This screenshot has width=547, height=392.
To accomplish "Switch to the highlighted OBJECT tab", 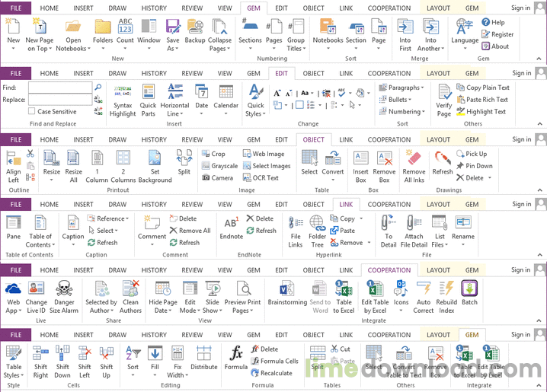I will [313, 140].
